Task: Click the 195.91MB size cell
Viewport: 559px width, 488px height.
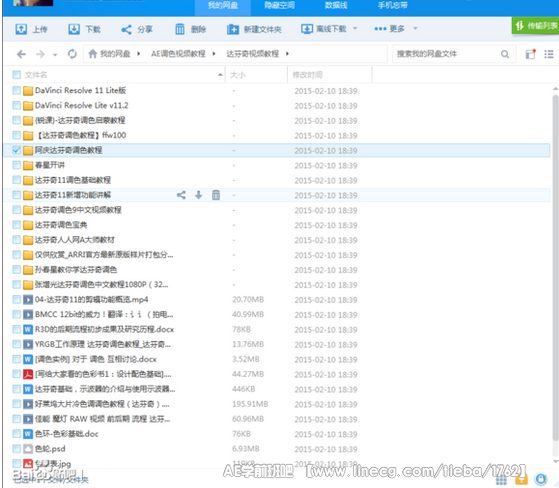Action: tap(250, 404)
